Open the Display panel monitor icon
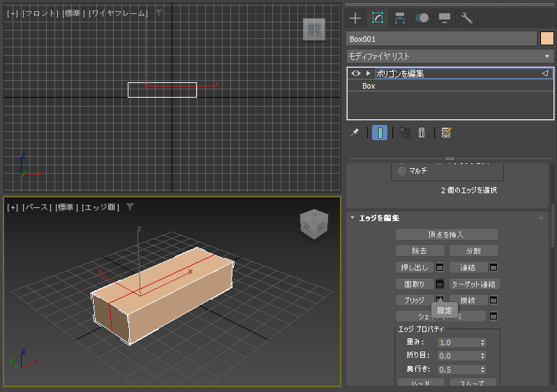Screen dimensions: 557x392 pos(445,18)
